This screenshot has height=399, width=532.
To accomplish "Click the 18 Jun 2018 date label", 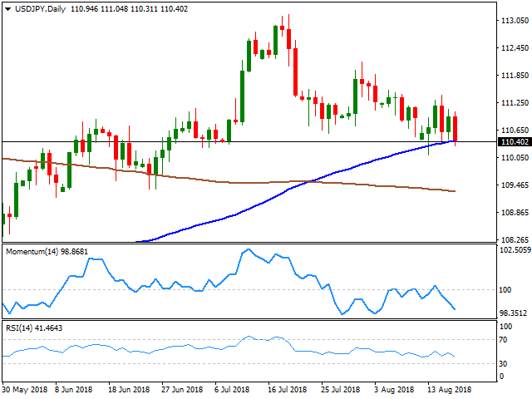I will click(x=129, y=390).
